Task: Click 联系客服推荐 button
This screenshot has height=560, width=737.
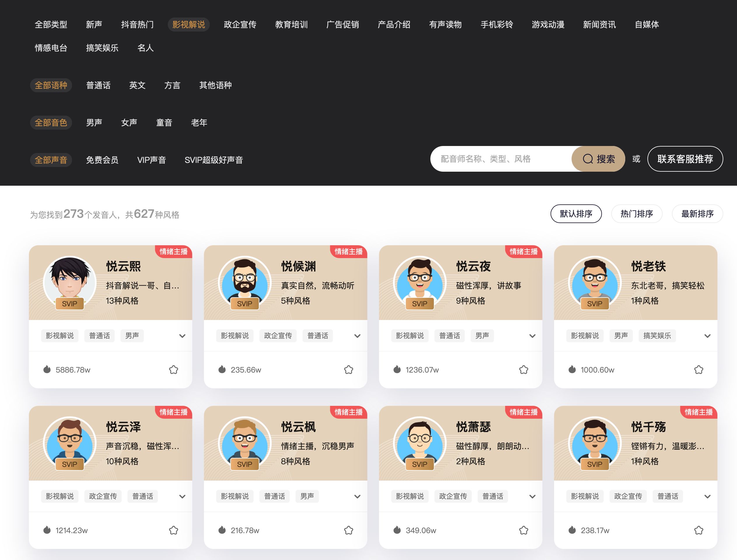Action: click(685, 159)
